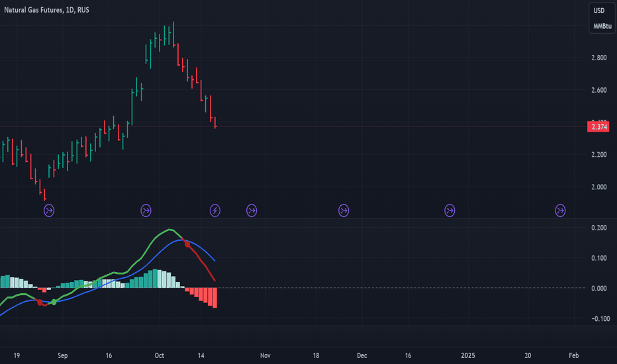This screenshot has height=364, width=617.
Task: Click the USD currency label
Action: coord(599,11)
